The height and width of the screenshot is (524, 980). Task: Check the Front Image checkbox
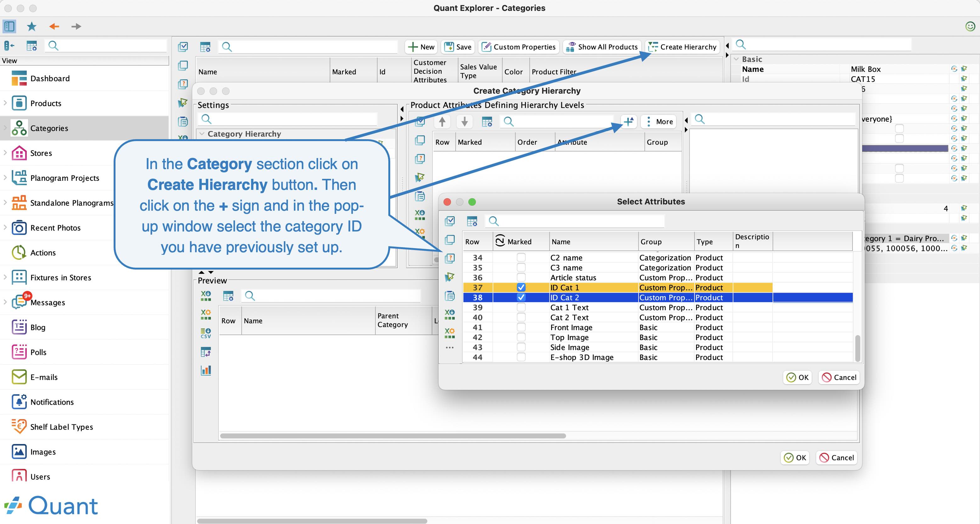point(521,327)
